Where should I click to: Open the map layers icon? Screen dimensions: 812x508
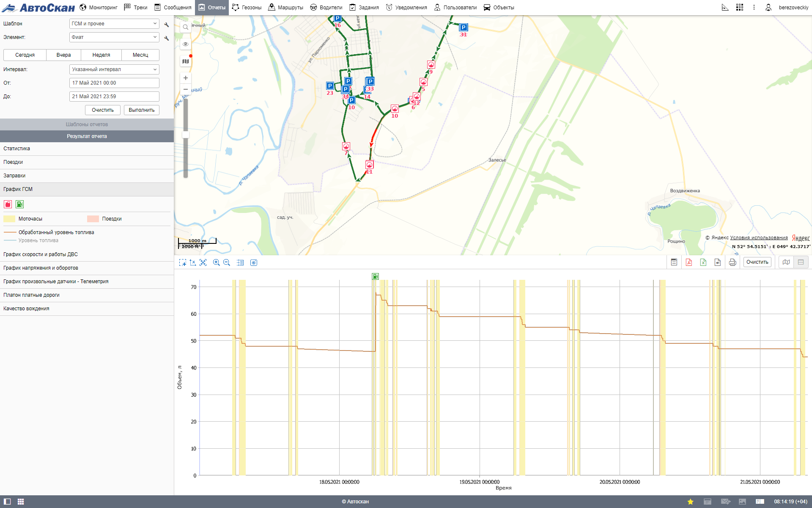[186, 61]
